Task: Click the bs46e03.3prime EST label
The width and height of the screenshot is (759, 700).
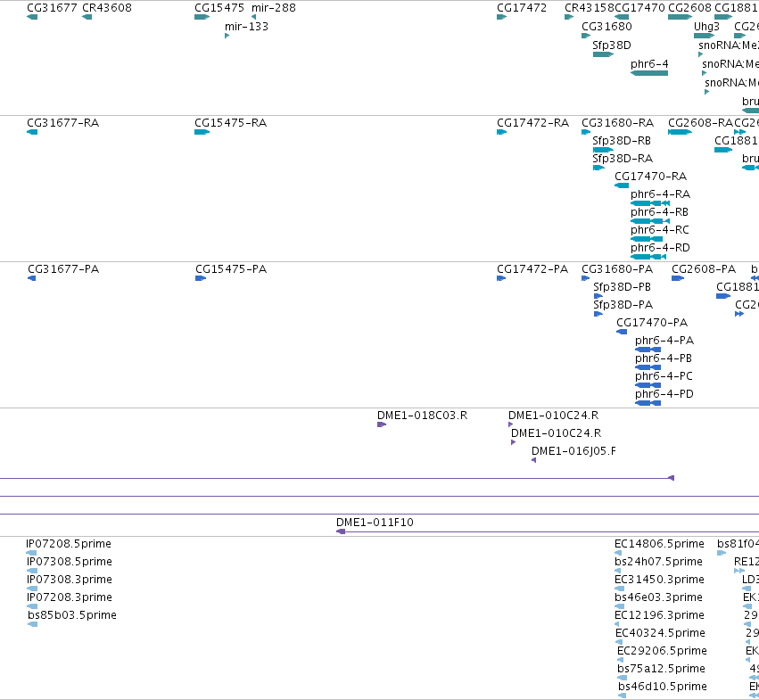Action: pos(658,597)
